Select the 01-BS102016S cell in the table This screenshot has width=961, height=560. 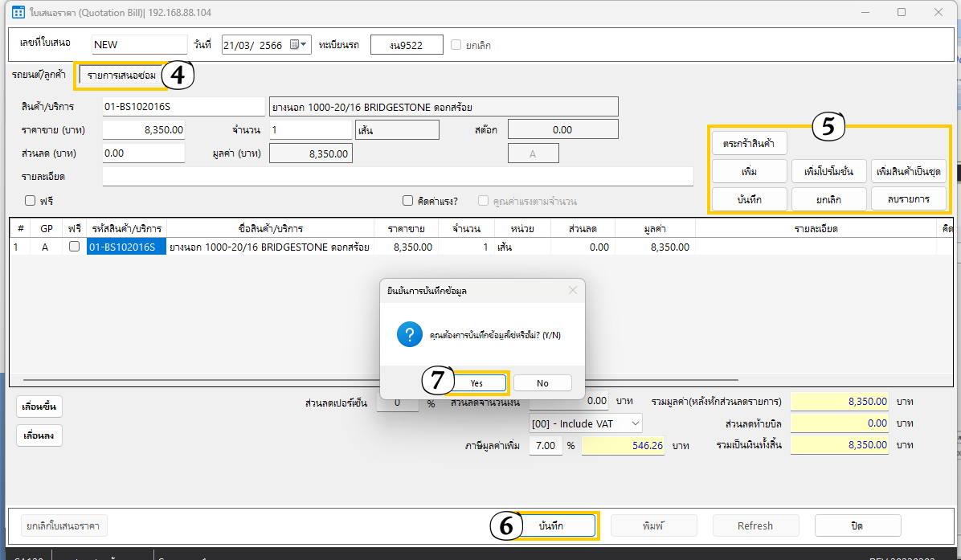click(x=126, y=247)
